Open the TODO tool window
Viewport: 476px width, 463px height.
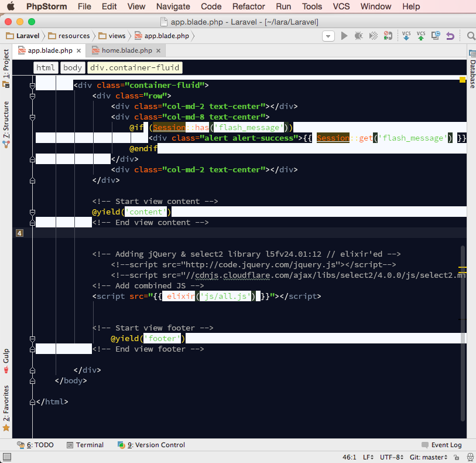coord(36,445)
